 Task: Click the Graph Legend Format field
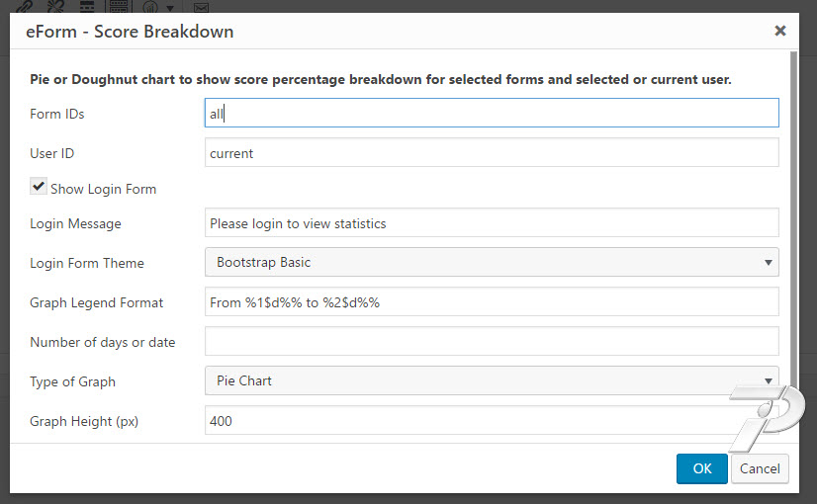pyautogui.click(x=492, y=302)
